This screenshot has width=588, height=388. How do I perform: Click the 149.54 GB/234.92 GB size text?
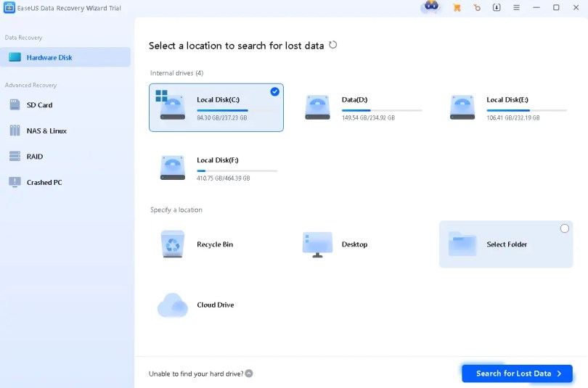(368, 118)
